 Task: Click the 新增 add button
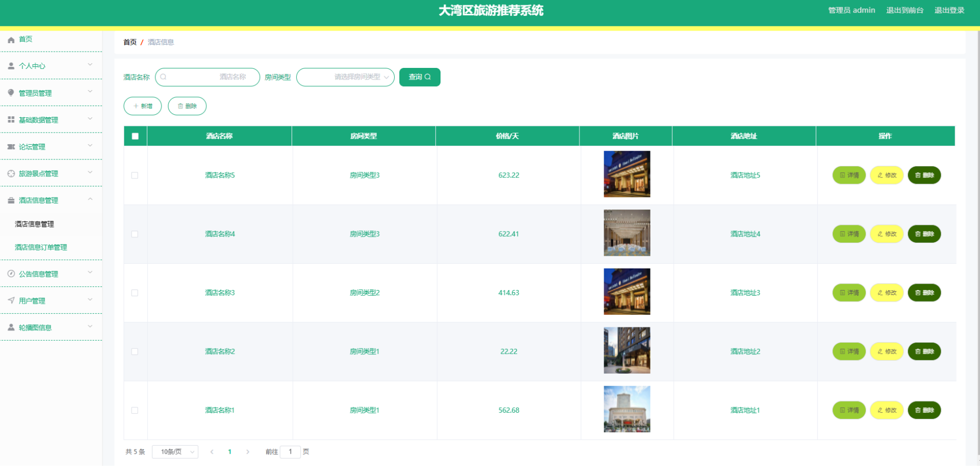(x=143, y=106)
